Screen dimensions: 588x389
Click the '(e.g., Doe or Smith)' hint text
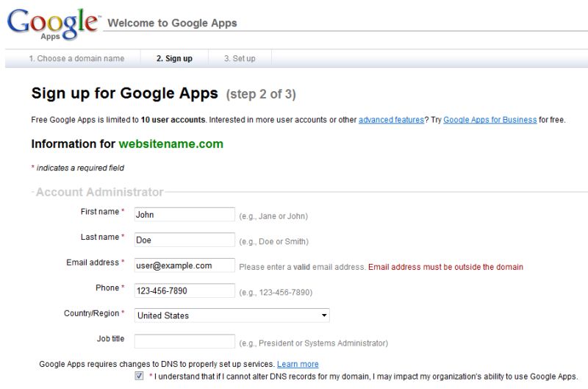(273, 242)
